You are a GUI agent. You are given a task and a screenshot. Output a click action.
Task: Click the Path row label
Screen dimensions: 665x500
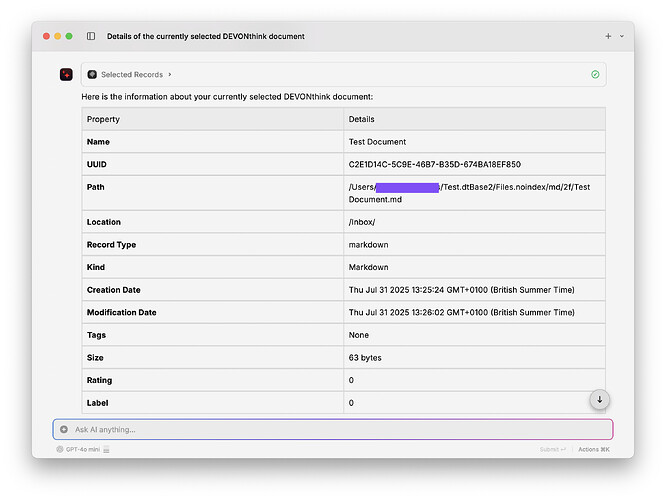pyautogui.click(x=95, y=187)
